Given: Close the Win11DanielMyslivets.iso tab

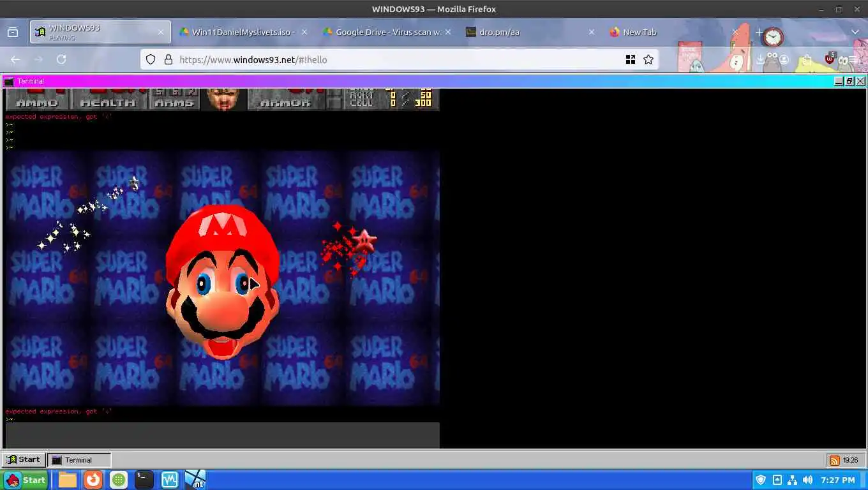Looking at the screenshot, I should pyautogui.click(x=304, y=32).
